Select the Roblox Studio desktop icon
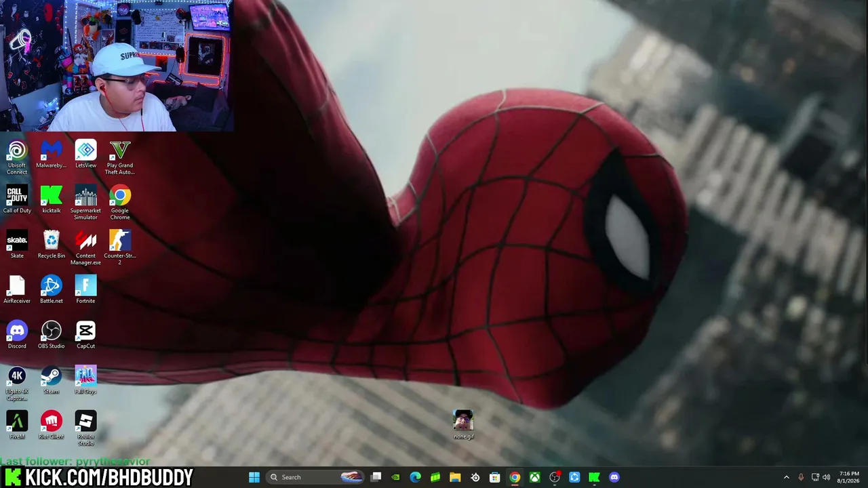This screenshot has width=868, height=488. pos(85,429)
